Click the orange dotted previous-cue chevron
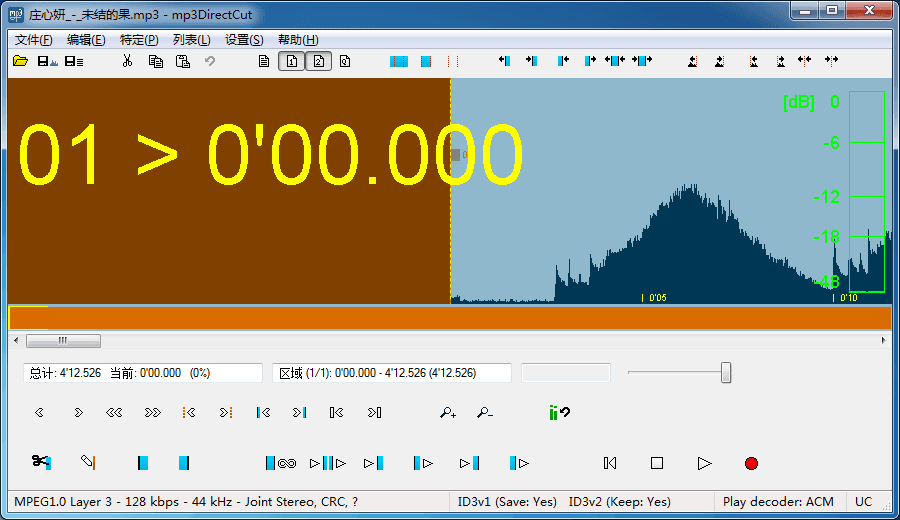Viewport: 900px width, 520px height. click(x=189, y=412)
